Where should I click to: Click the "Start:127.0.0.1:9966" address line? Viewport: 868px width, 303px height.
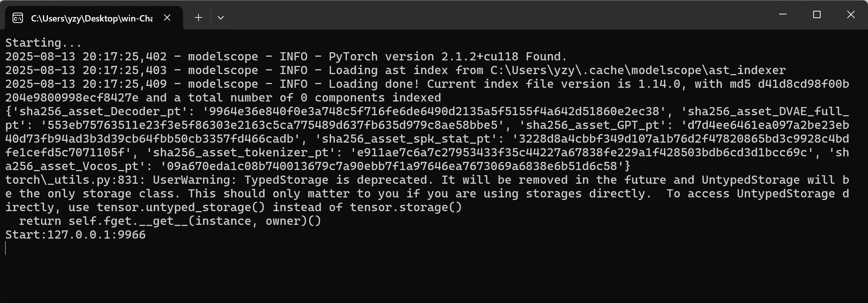(76, 235)
